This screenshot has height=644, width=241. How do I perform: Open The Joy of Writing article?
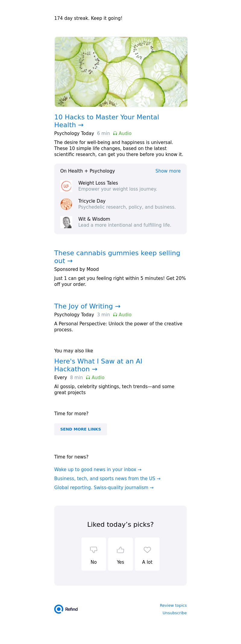pos(87,306)
